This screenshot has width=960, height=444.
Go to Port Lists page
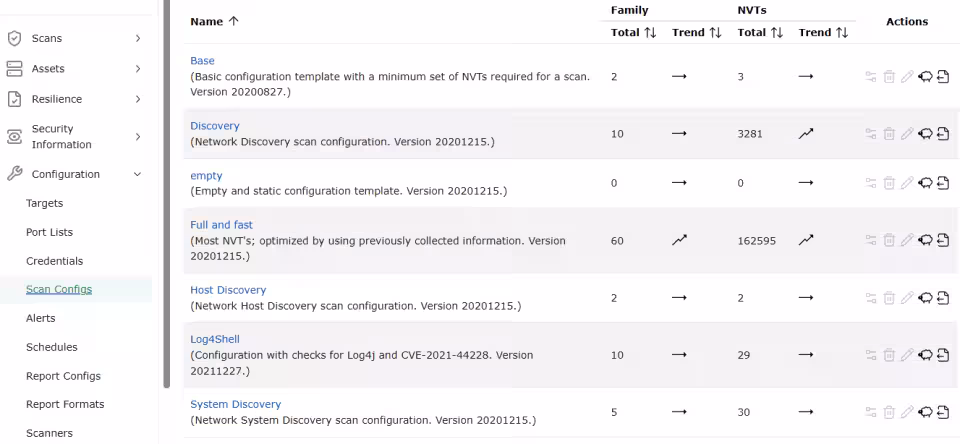coord(49,232)
